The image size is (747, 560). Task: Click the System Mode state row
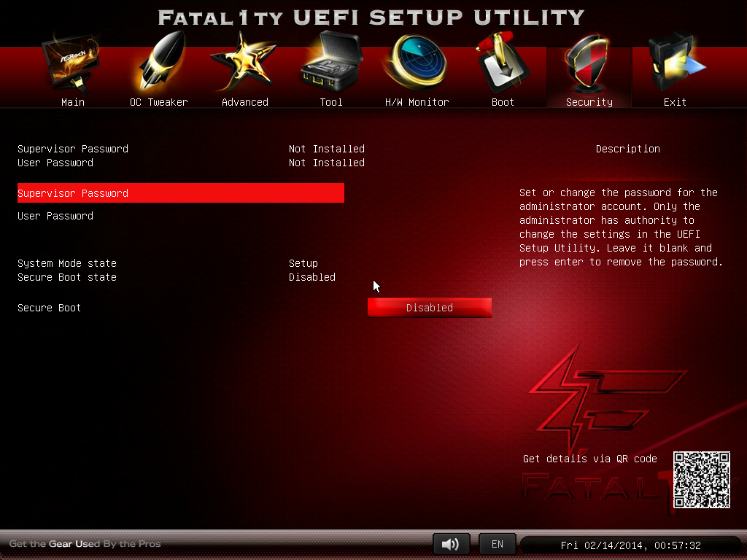[x=67, y=263]
